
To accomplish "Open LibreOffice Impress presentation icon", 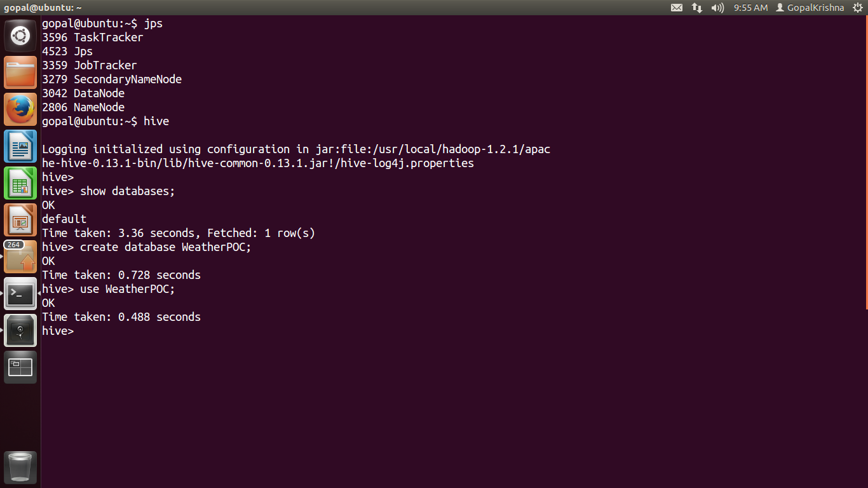I will (x=20, y=220).
